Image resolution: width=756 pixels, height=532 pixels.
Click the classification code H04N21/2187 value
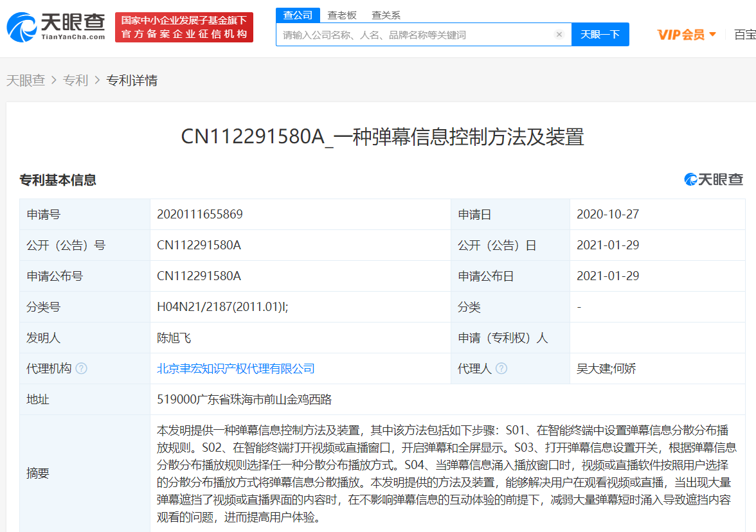tap(222, 307)
